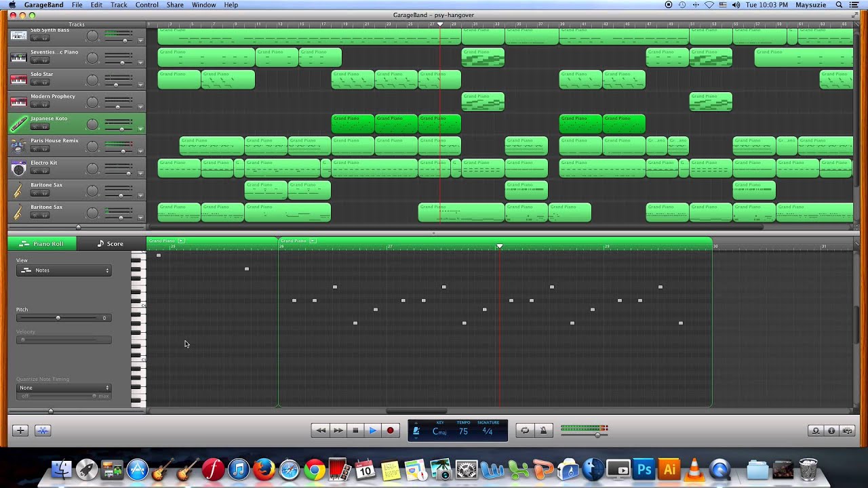Expand Paris House Remix automation triangle

[x=140, y=151]
